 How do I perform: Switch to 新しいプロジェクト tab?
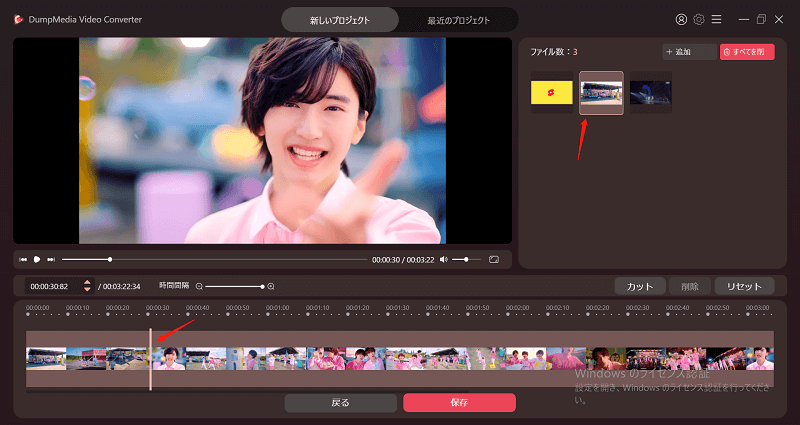pos(340,20)
